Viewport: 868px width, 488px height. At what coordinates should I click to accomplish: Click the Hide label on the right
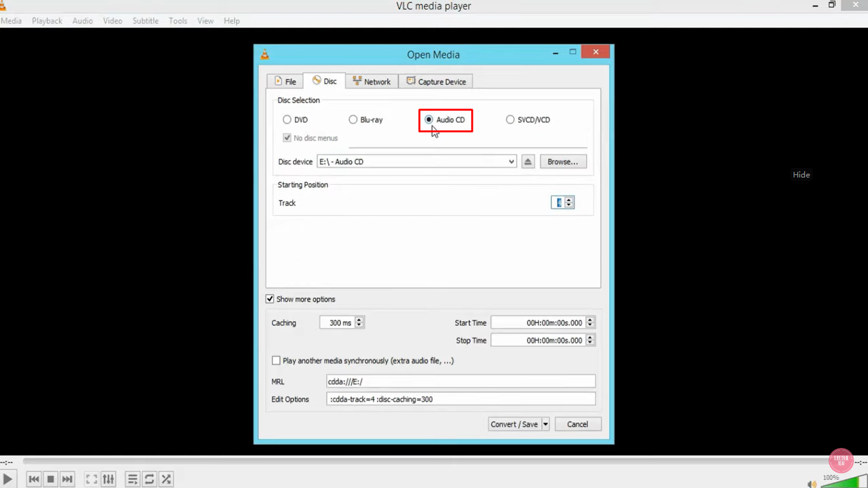pyautogui.click(x=802, y=174)
